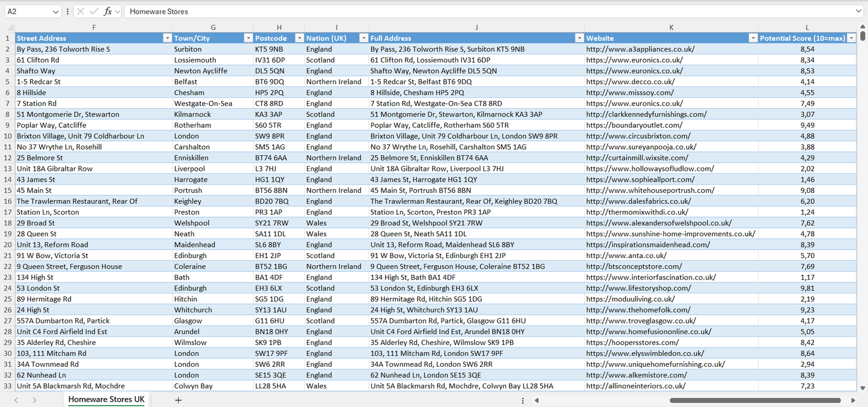The width and height of the screenshot is (868, 407).
Task: Open the filter dropdown on Website column
Action: 753,37
